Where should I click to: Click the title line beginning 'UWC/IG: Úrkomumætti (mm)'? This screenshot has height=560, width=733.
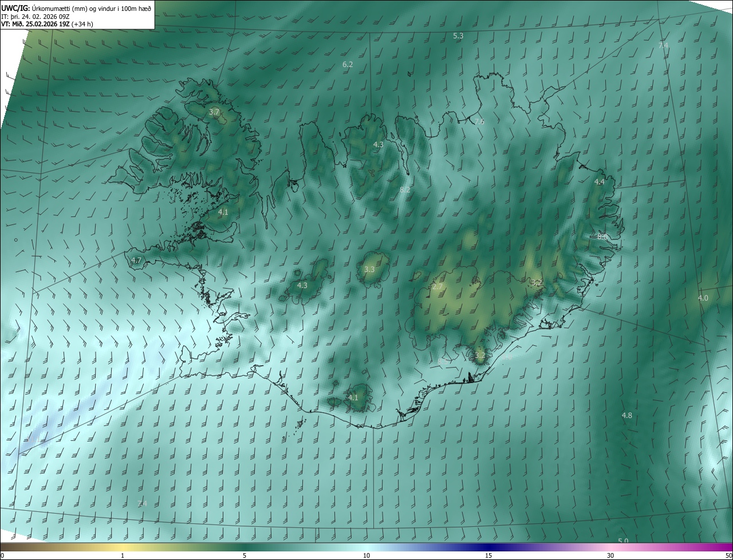76,7
